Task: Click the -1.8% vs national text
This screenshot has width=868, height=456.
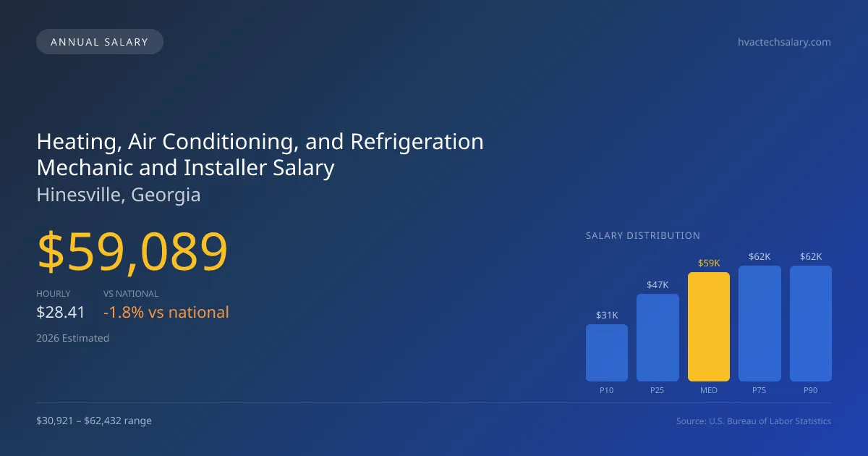Action: point(166,312)
